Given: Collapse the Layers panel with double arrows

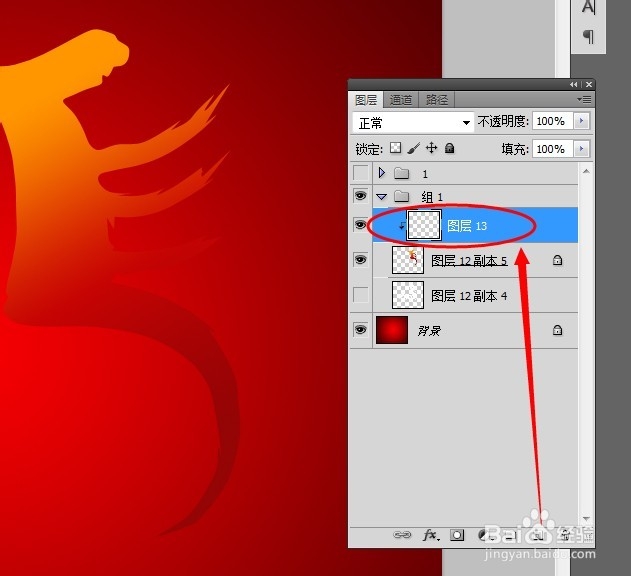Looking at the screenshot, I should tap(573, 85).
